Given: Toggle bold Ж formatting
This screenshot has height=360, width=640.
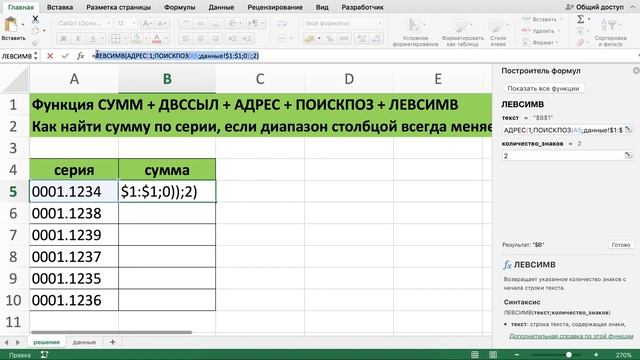Looking at the screenshot, I should tap(63, 39).
